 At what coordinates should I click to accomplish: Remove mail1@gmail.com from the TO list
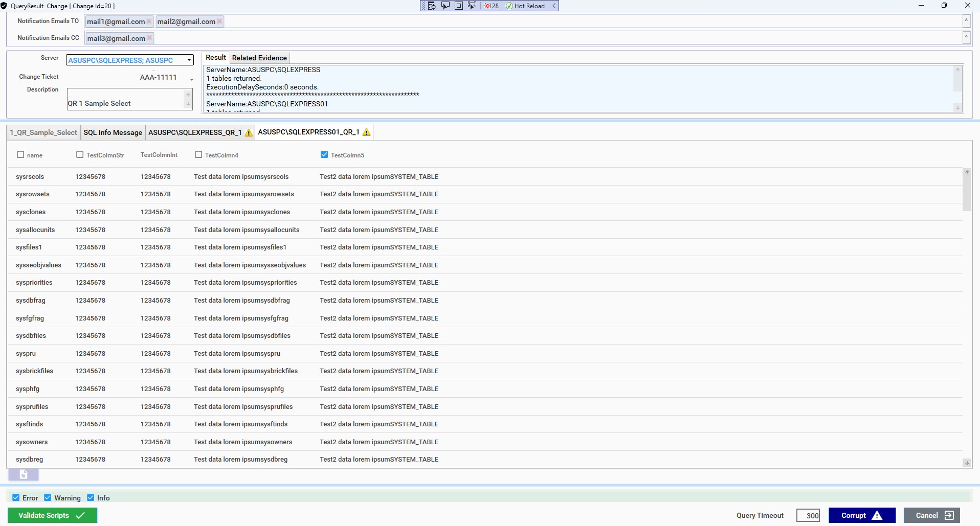[149, 21]
